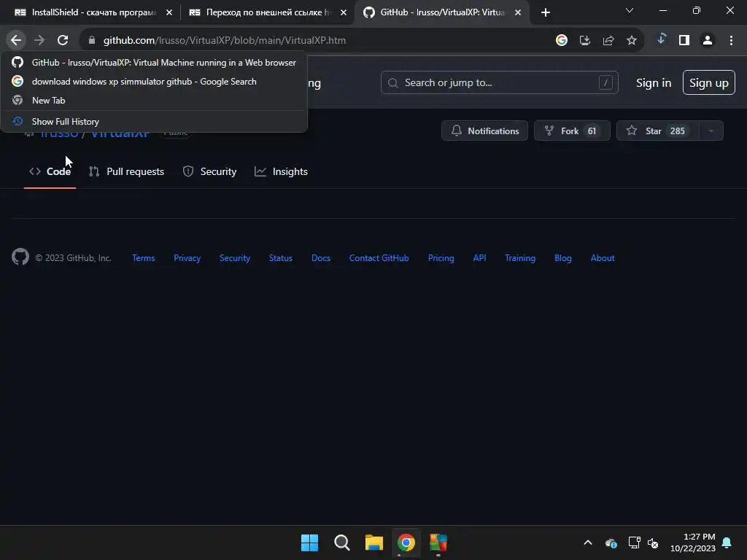The height and width of the screenshot is (560, 747).
Task: Close the Переход по внешней ссылке tab
Action: pyautogui.click(x=344, y=12)
